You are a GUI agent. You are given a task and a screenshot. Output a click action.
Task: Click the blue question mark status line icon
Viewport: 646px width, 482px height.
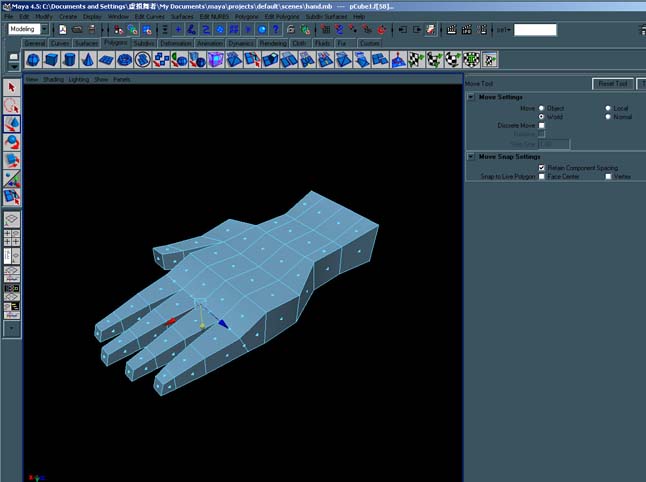(276, 30)
